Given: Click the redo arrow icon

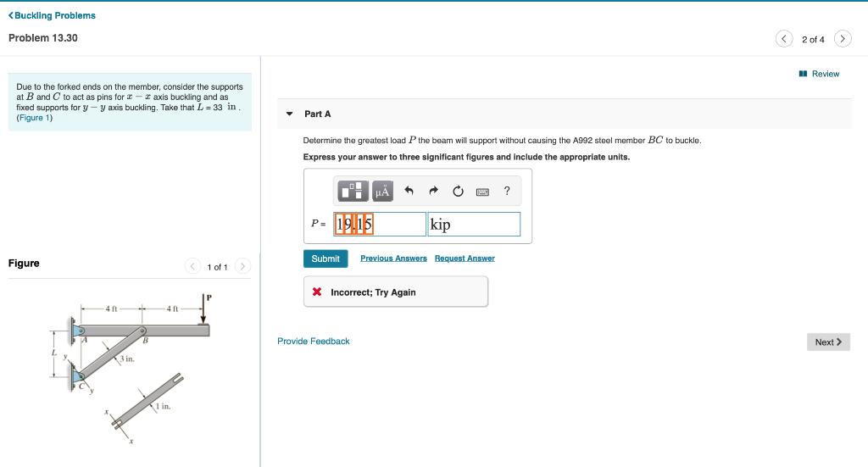Looking at the screenshot, I should tap(433, 191).
